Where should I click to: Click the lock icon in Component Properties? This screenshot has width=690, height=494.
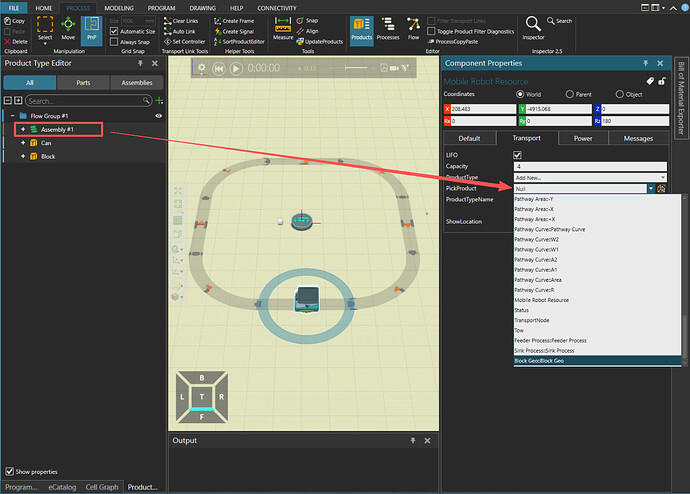point(663,80)
